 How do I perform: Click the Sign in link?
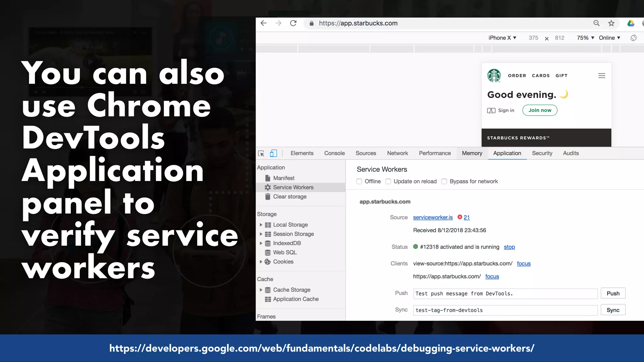coord(506,111)
